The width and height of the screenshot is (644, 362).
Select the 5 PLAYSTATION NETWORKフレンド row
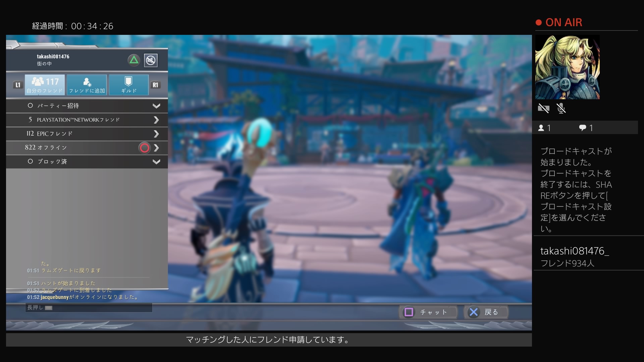(x=87, y=120)
